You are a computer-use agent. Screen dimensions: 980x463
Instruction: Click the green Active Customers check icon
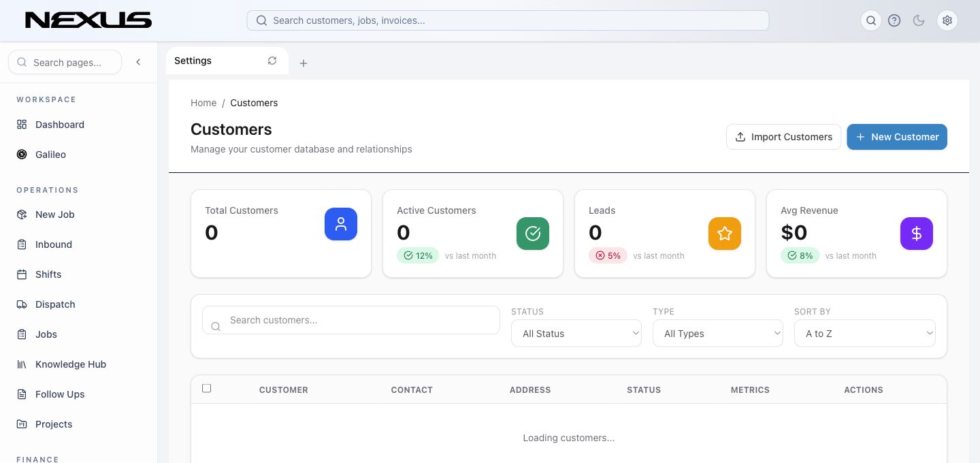click(533, 234)
